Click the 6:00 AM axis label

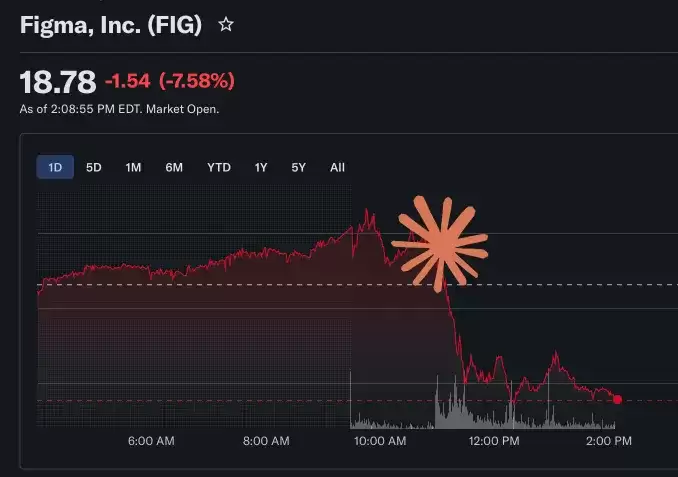pyautogui.click(x=152, y=440)
